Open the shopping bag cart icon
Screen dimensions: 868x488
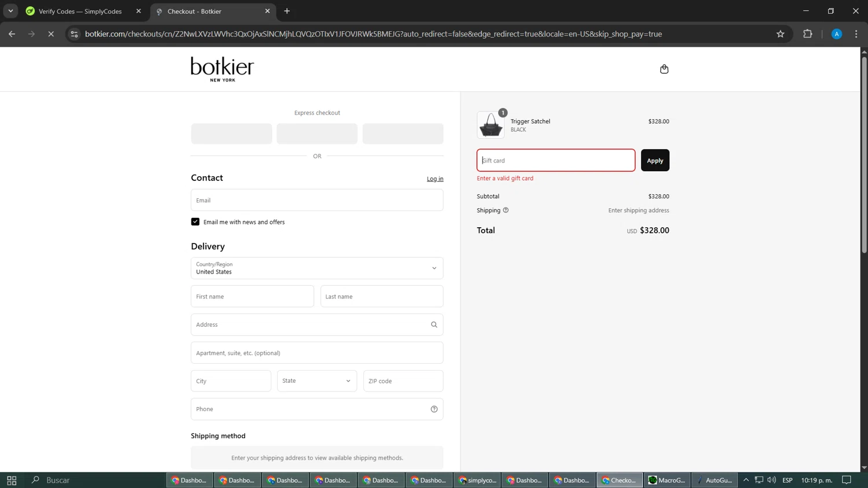pos(664,69)
